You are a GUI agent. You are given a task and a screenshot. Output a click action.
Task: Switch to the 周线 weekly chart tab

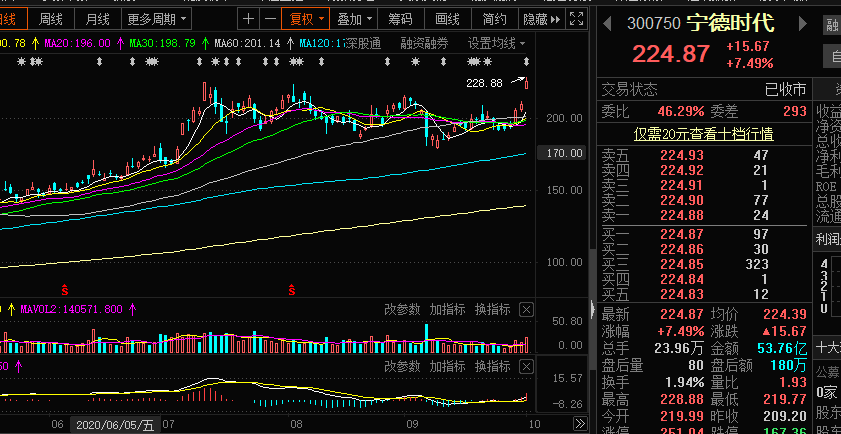point(51,19)
